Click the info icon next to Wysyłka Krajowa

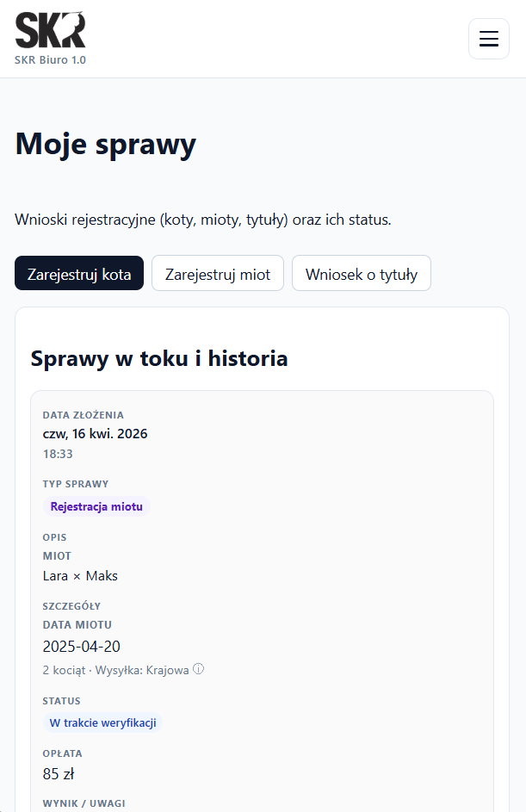point(199,669)
